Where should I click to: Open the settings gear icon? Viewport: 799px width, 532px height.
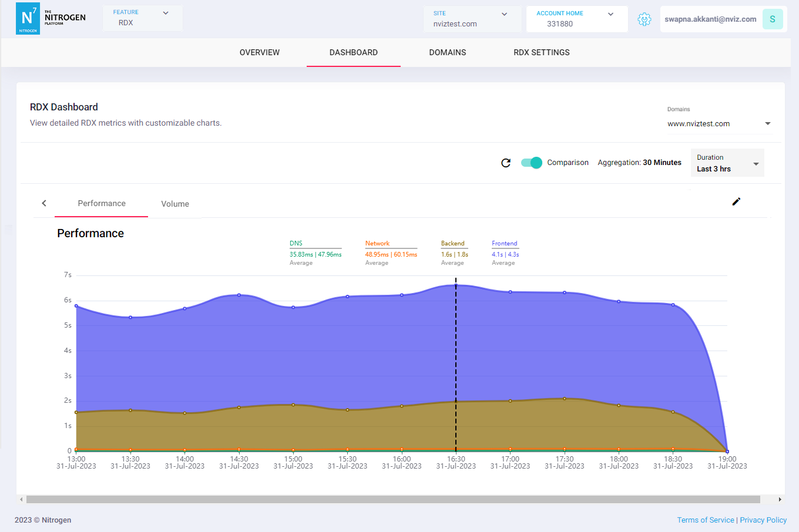[x=644, y=19]
